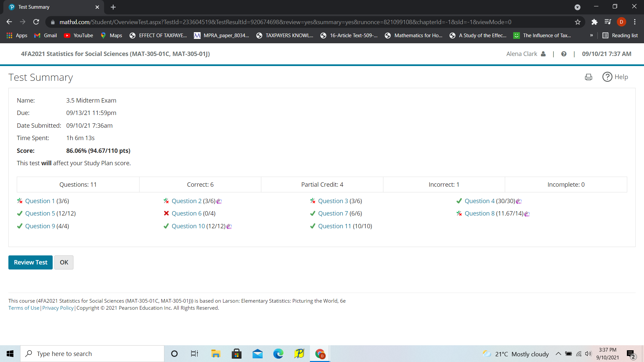644x362 pixels.
Task: Click the Windows taskbar search box
Action: pos(92,354)
